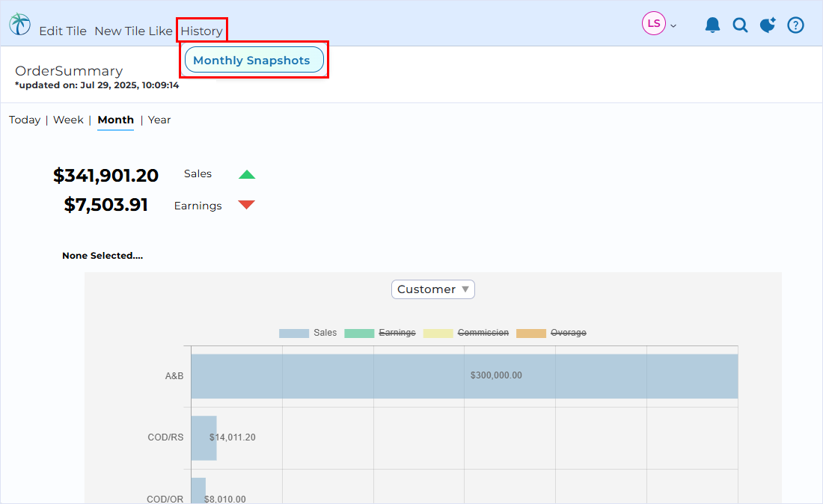Screen dimensions: 823x504
Task: Click the palm tree logo icon
Action: tap(20, 24)
